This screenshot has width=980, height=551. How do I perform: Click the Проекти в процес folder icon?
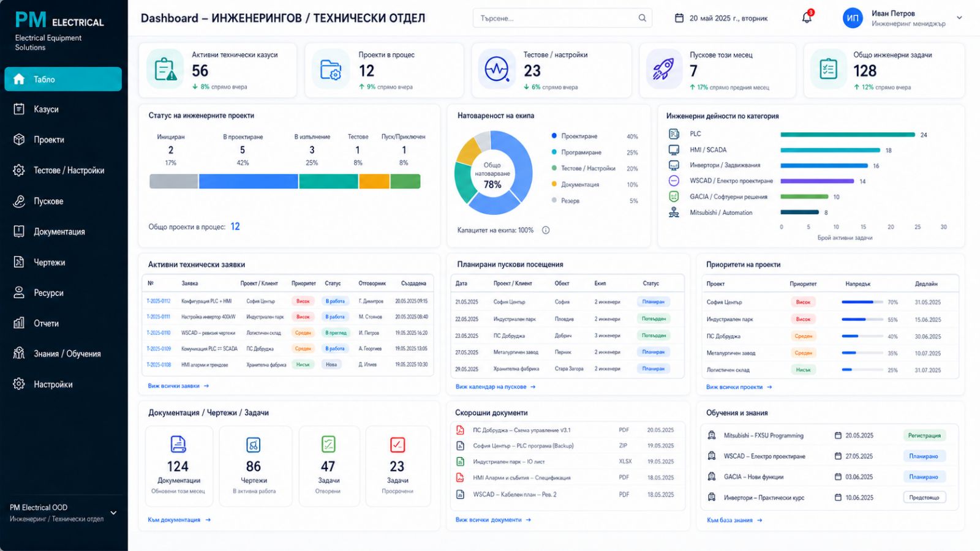pos(331,69)
